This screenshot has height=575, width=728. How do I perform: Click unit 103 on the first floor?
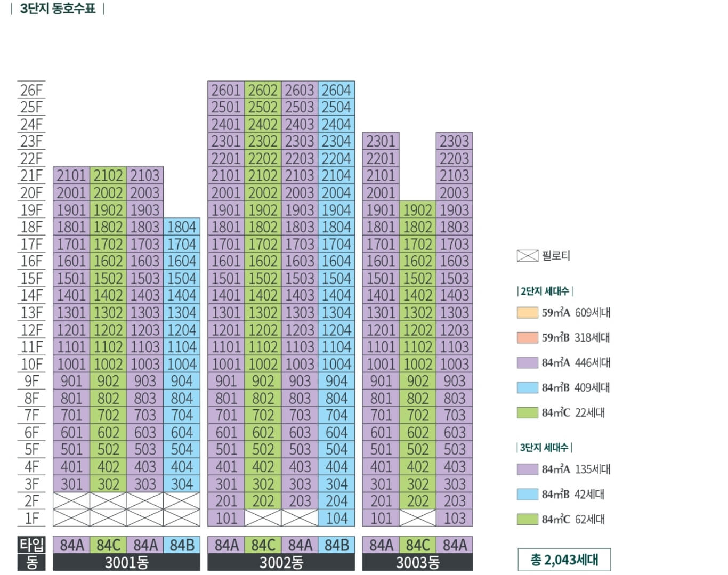[455, 518]
